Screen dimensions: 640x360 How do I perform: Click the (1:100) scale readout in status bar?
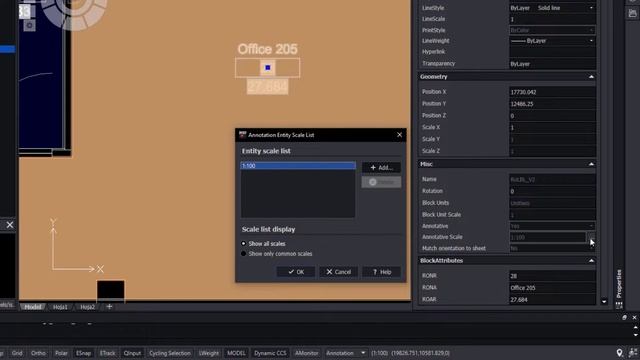click(x=380, y=353)
